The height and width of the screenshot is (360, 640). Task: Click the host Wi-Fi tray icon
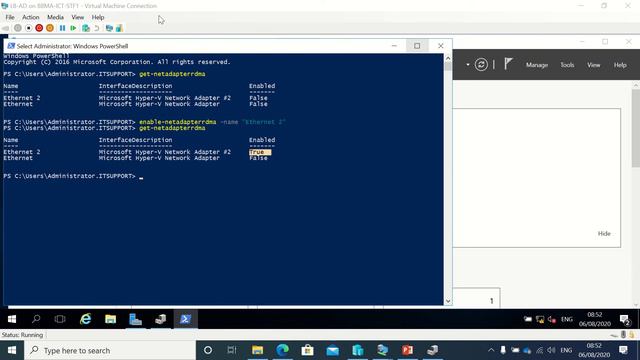click(x=540, y=350)
